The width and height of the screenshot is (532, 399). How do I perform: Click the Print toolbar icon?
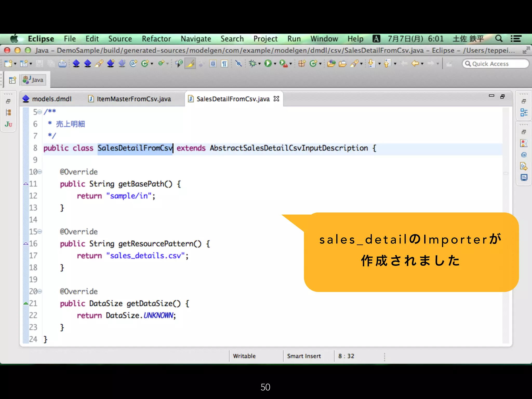click(62, 64)
